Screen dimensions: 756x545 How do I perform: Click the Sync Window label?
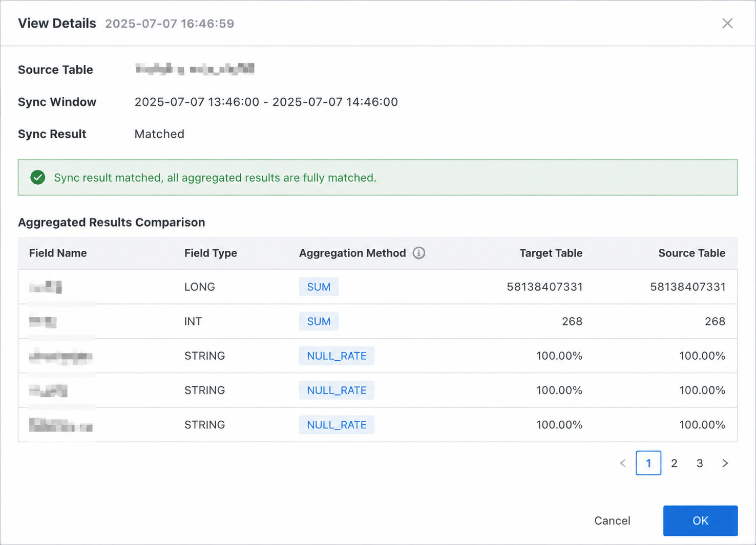pyautogui.click(x=57, y=102)
